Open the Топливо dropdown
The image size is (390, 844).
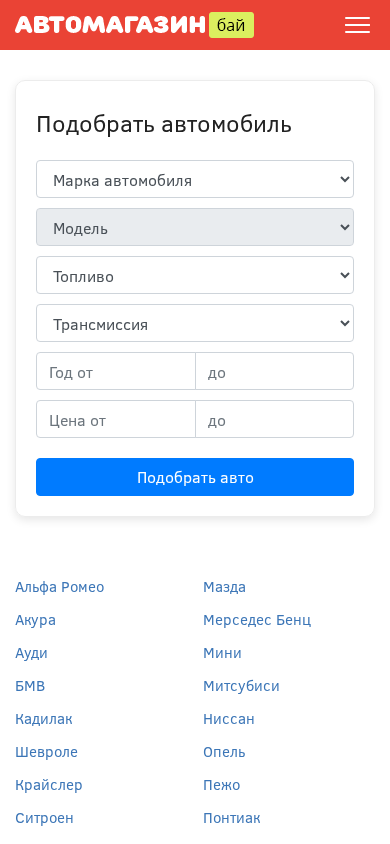195,275
